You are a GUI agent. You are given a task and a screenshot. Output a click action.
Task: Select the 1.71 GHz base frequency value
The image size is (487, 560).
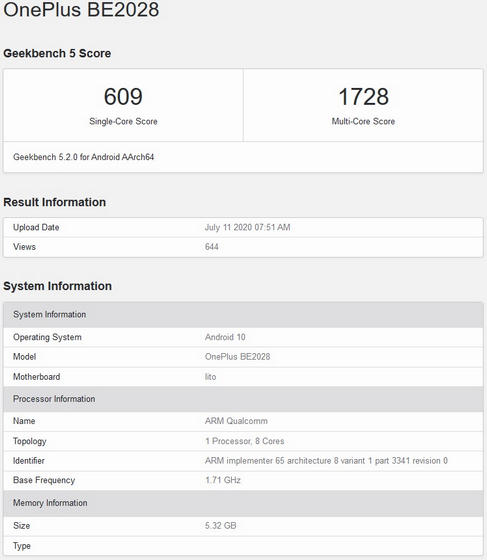pyautogui.click(x=223, y=480)
